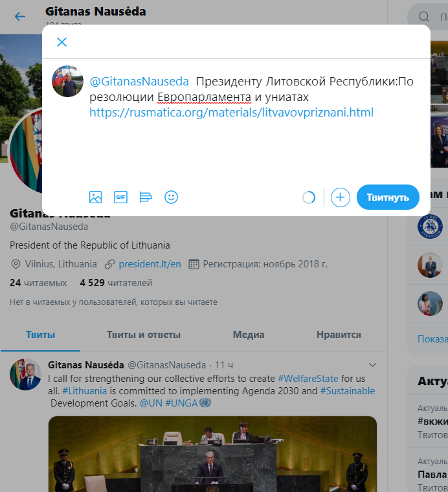Open the suggested account with man in suit avatar

click(430, 265)
